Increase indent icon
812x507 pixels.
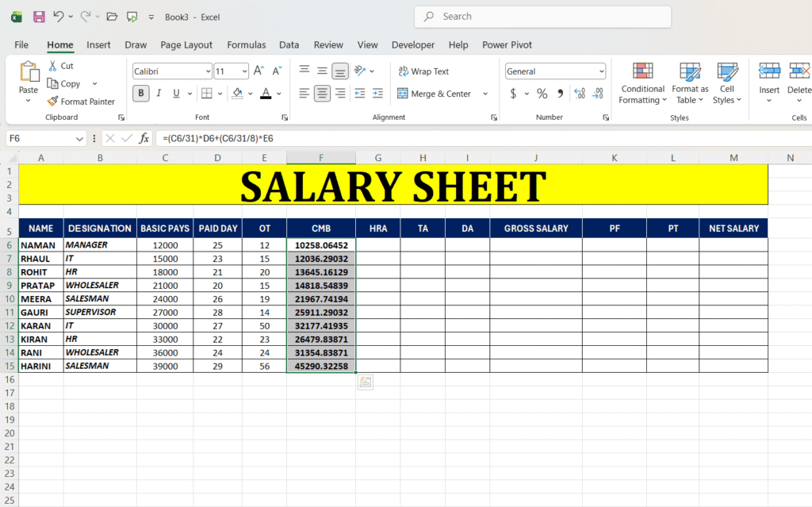[378, 94]
